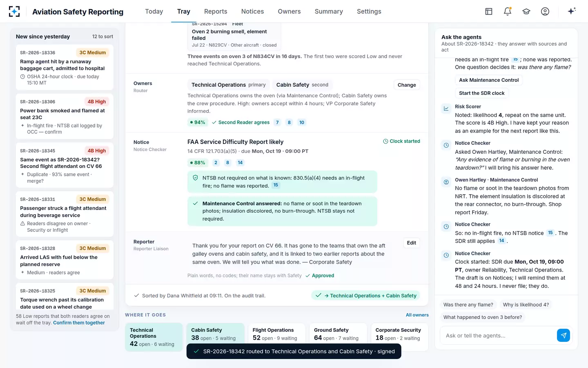Viewport: 588px width, 368px height.
Task: Open the Confirm them together link
Action: click(79, 323)
